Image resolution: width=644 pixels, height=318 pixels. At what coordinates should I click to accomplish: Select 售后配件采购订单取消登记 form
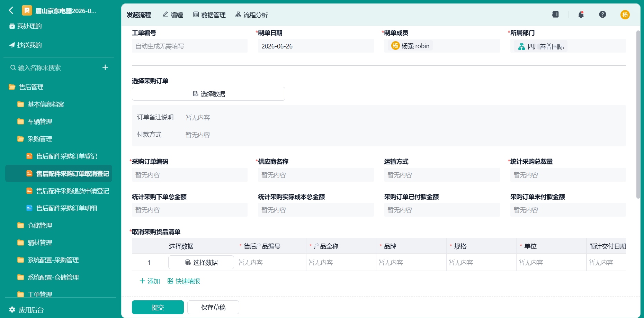coord(59,173)
